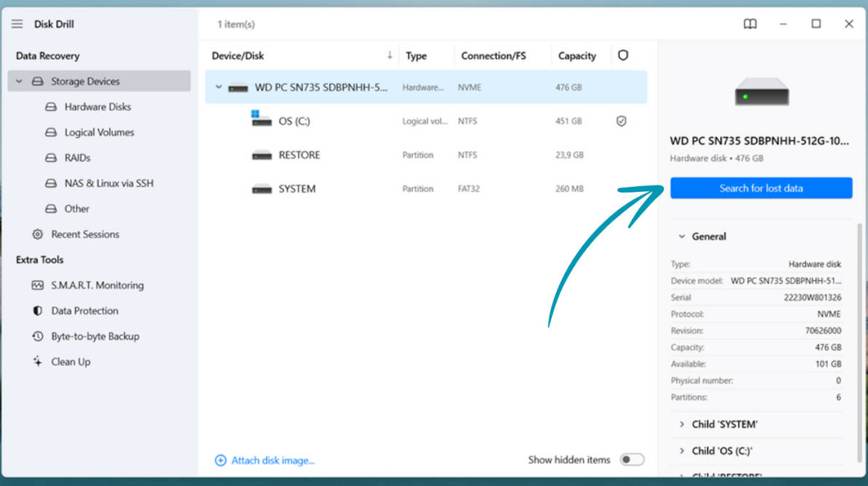Select RAIDs in sidebar
Image resolution: width=868 pixels, height=486 pixels.
tap(78, 158)
